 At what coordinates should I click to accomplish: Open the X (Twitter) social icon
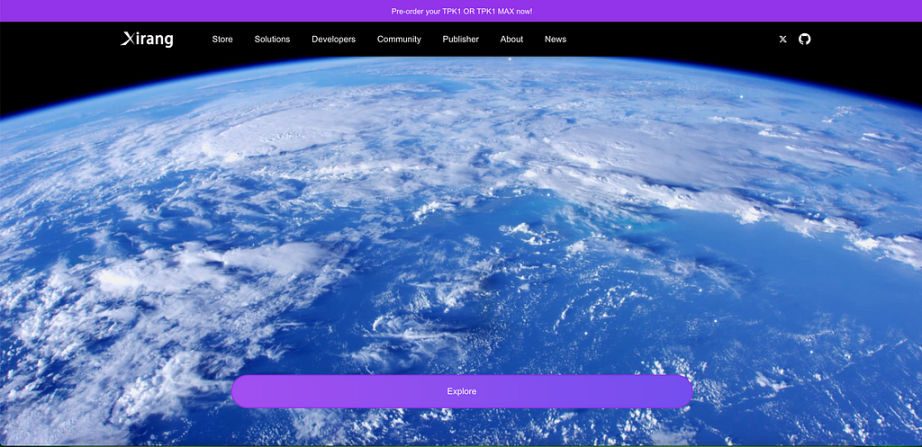[x=783, y=39]
